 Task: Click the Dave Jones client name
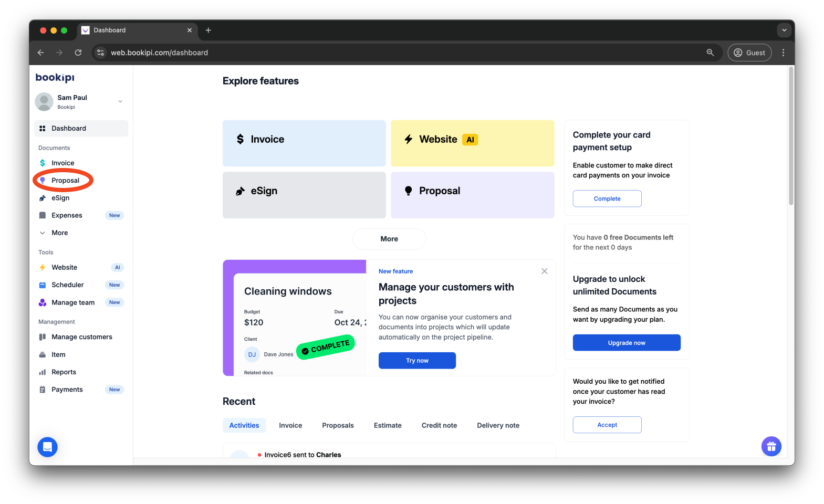tap(278, 355)
